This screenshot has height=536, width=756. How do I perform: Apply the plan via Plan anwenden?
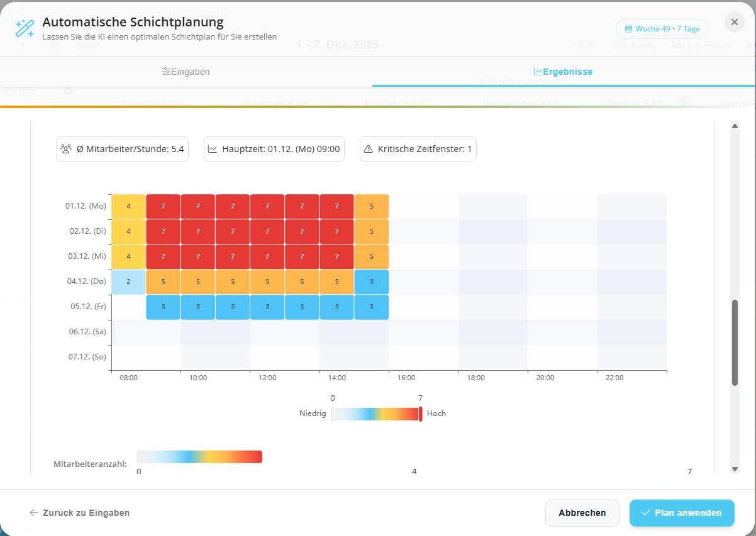click(x=682, y=513)
